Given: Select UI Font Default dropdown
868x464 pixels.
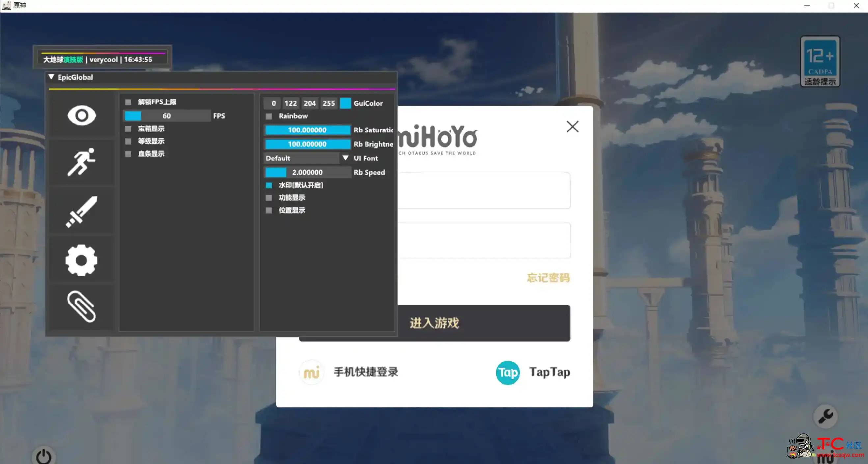Looking at the screenshot, I should [307, 158].
